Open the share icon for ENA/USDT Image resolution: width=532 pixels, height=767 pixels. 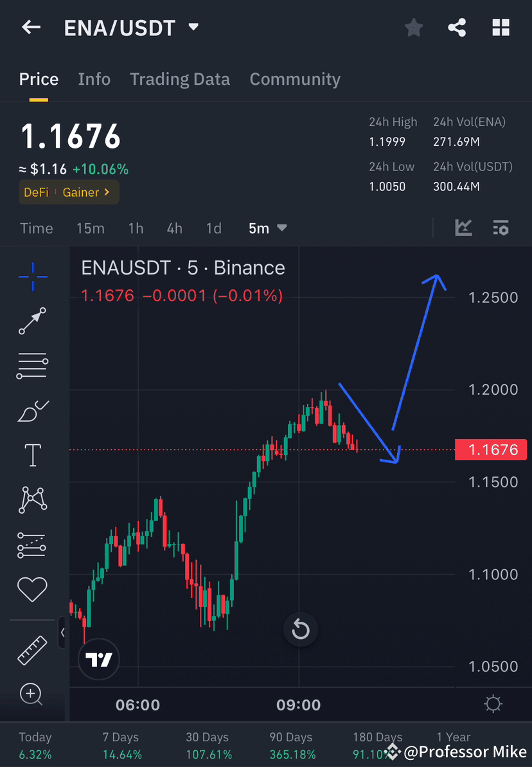point(457,27)
